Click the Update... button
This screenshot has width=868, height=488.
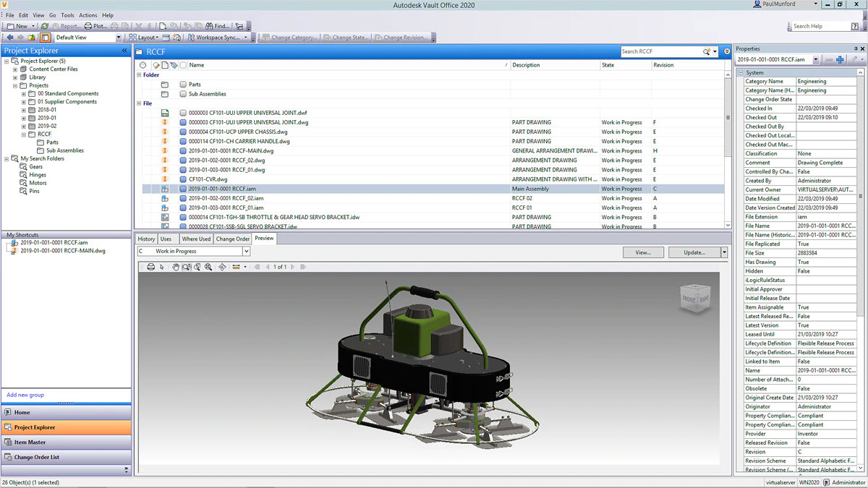coord(694,252)
